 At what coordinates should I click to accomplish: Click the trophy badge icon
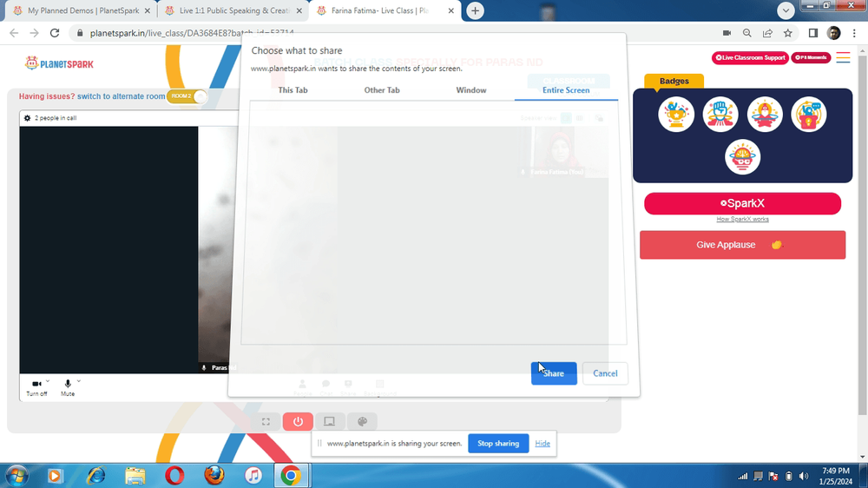pos(676,114)
